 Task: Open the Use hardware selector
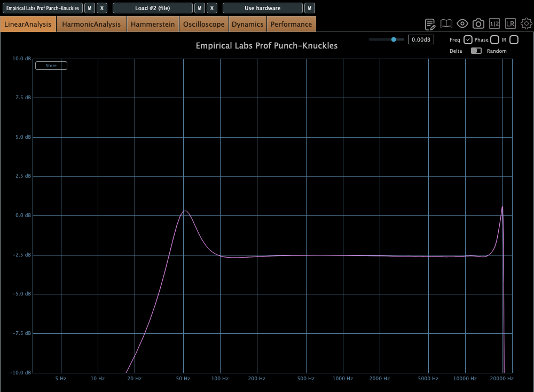[x=262, y=8]
